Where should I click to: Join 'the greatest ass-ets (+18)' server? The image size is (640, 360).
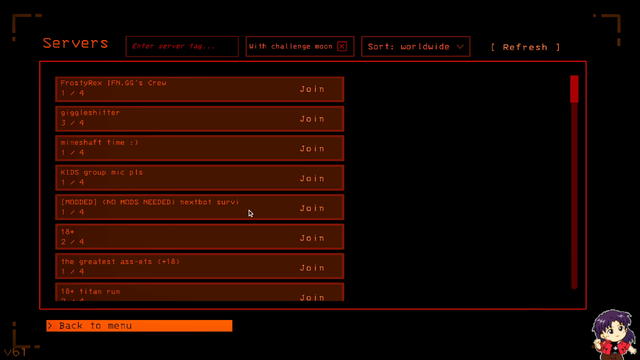coord(312,268)
